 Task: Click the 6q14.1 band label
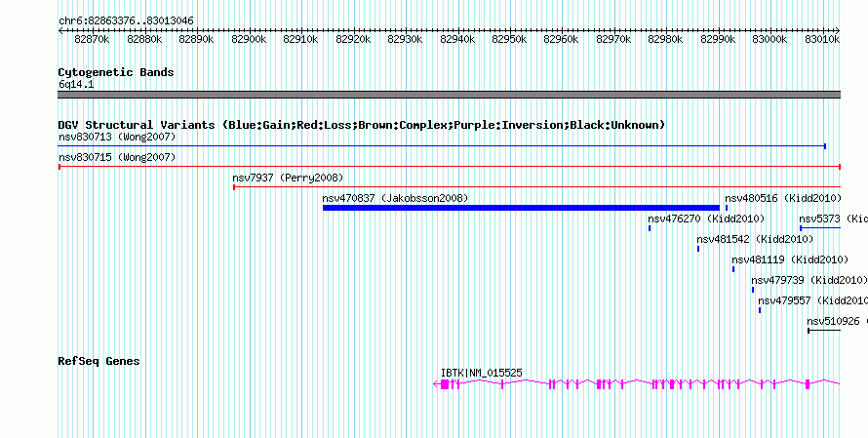[x=76, y=84]
